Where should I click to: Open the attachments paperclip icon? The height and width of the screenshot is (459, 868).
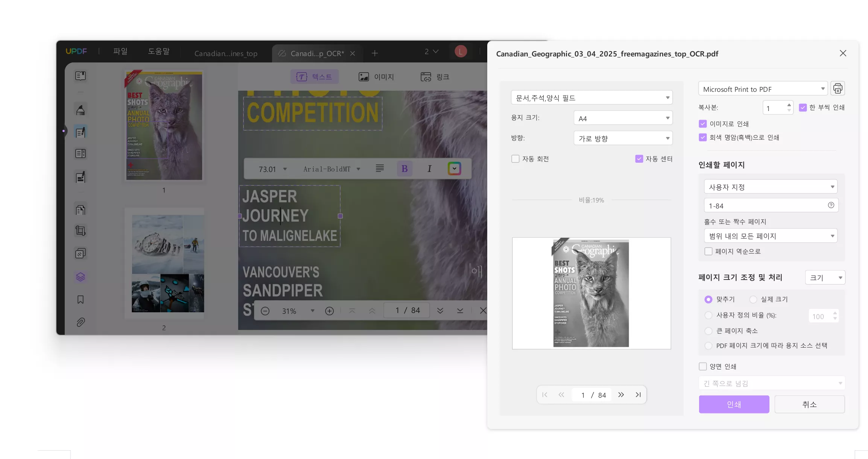coord(81,322)
